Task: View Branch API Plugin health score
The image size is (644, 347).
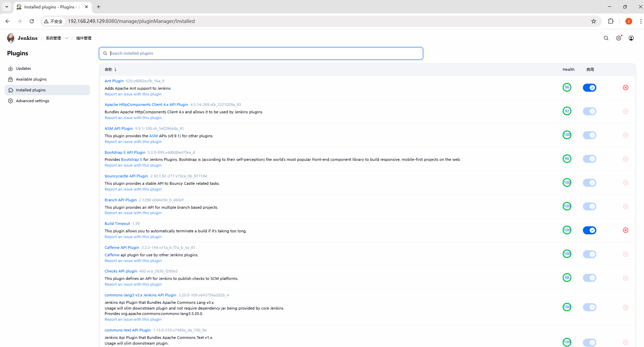Action: tap(567, 206)
